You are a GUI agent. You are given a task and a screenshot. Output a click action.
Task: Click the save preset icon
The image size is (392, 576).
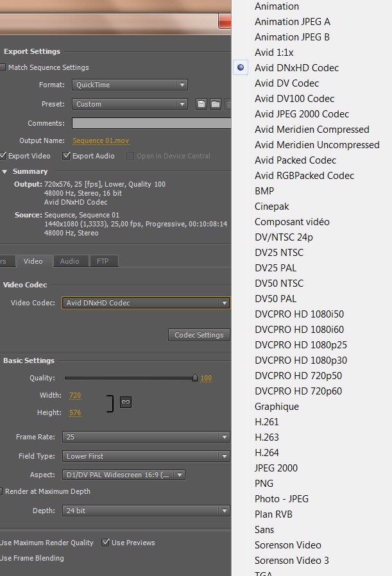pos(201,104)
